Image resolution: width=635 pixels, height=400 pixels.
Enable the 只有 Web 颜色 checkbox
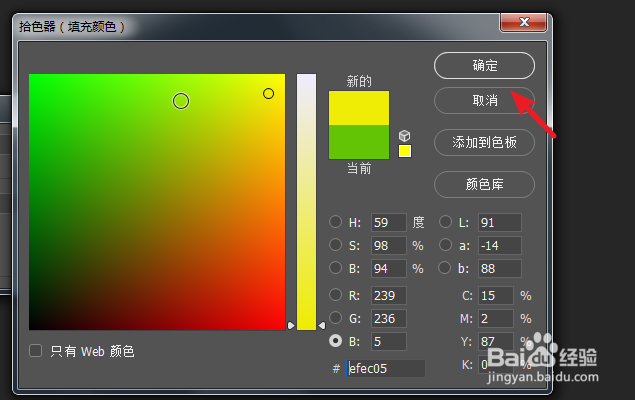coord(36,351)
